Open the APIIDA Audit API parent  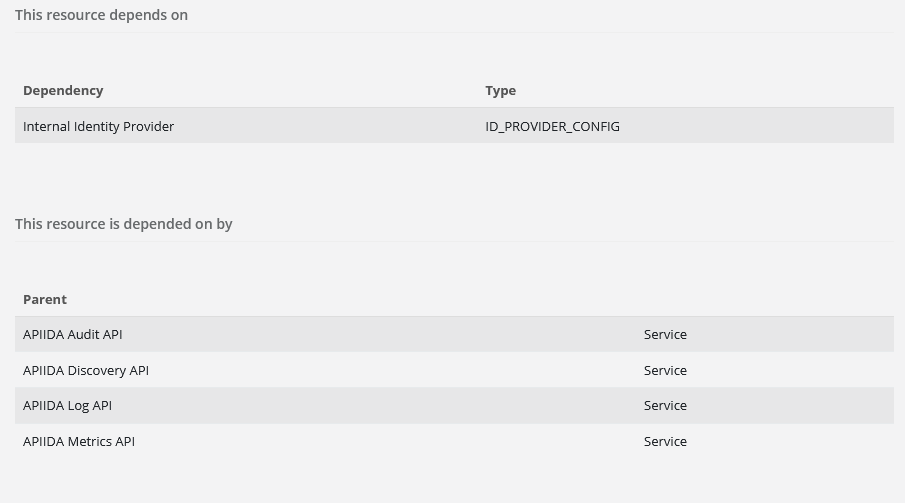[x=72, y=334]
